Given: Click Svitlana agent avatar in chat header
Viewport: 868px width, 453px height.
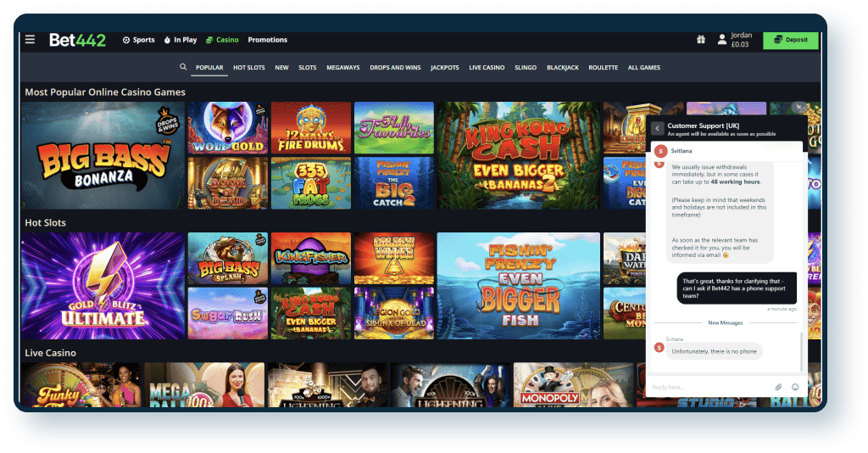Looking at the screenshot, I should pos(660,151).
